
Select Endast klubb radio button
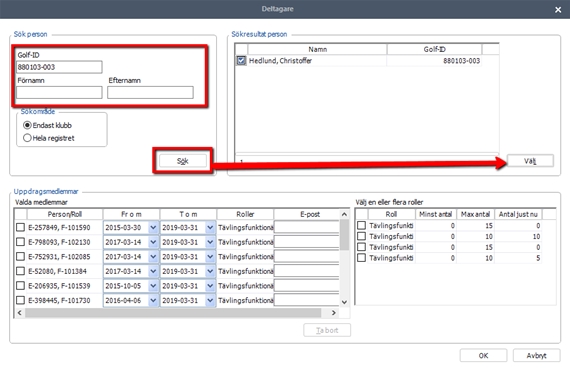[47, 125]
